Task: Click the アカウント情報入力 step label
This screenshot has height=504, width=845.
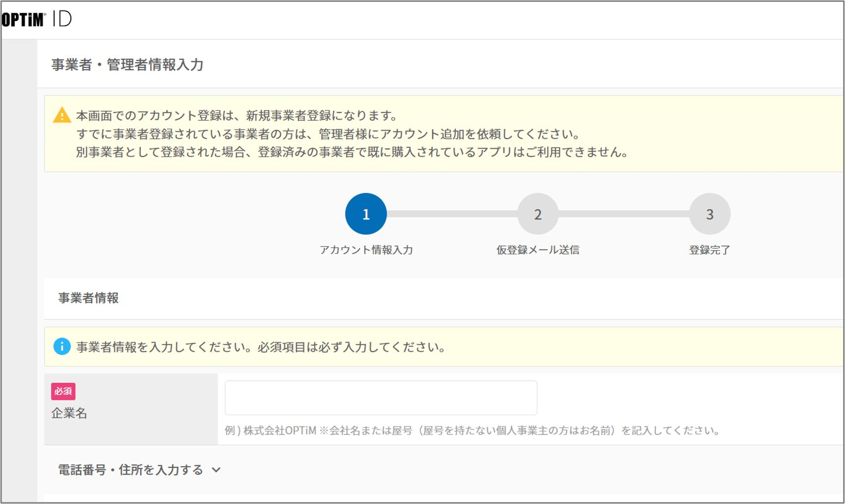Action: pyautogui.click(x=367, y=250)
